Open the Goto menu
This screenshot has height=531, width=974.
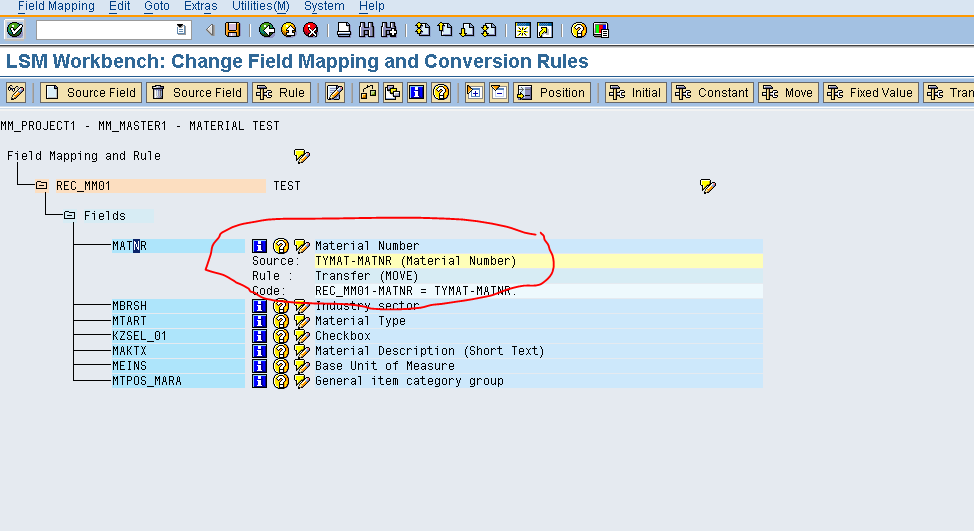[x=157, y=6]
